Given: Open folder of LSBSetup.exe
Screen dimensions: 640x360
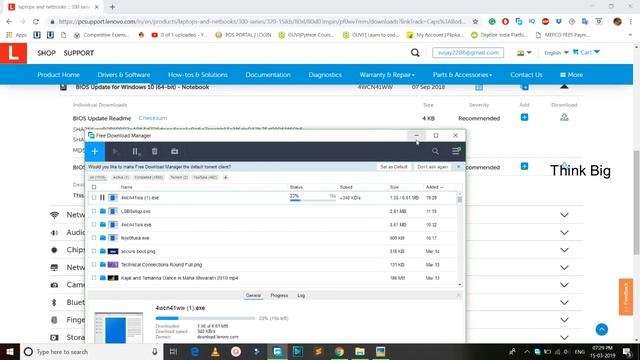Looking at the screenshot, I should click(103, 211).
